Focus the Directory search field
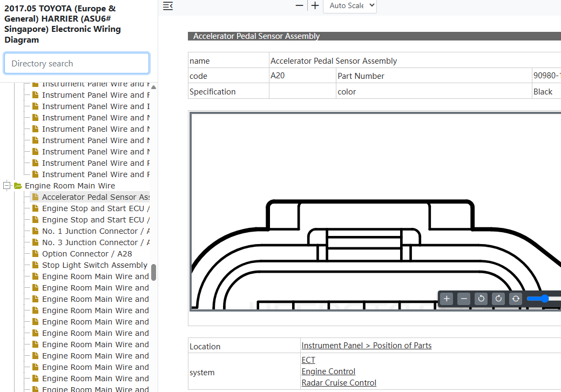The image size is (561, 392). point(77,63)
